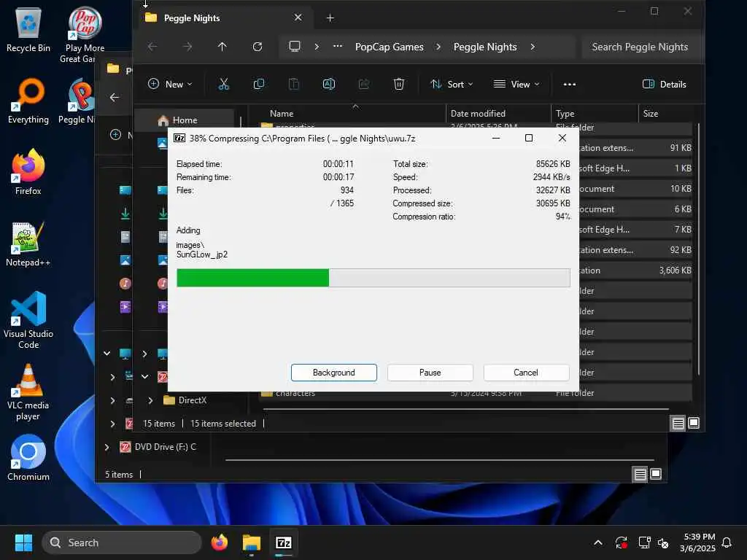Click the Back arrow in the rear Explorer window
Screen dimensions: 747x560
(115, 97)
